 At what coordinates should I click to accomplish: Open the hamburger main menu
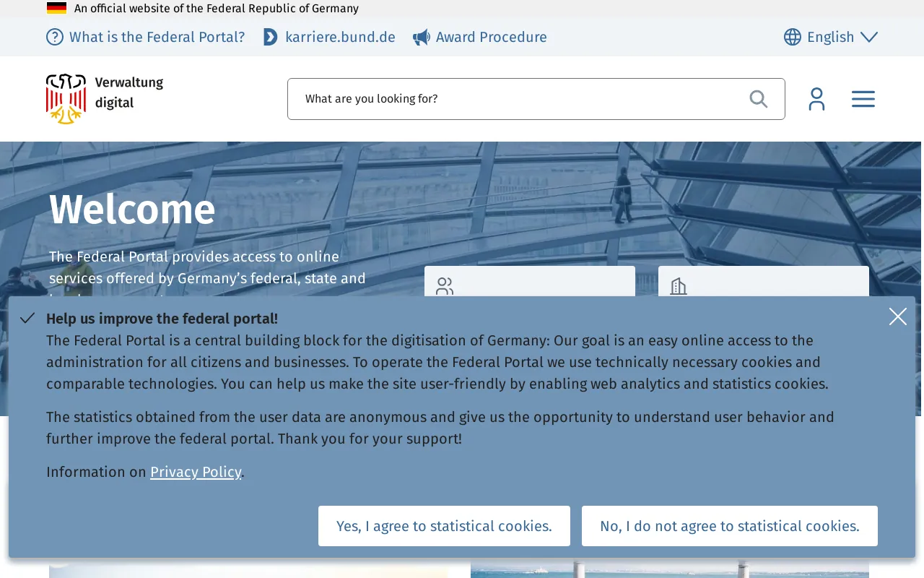click(863, 99)
